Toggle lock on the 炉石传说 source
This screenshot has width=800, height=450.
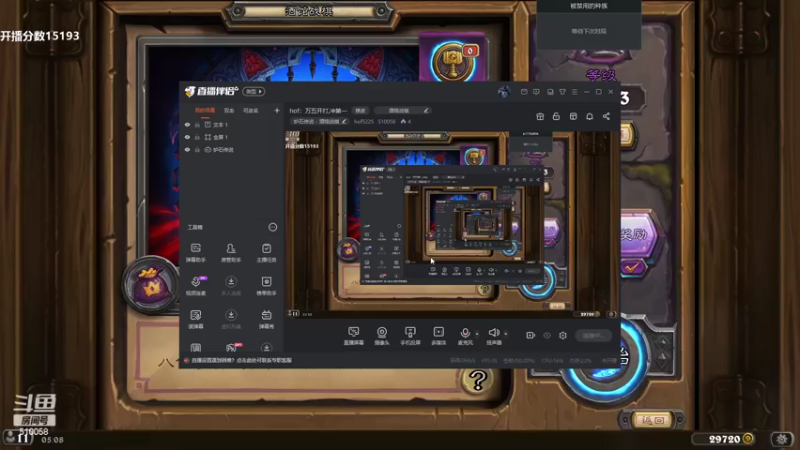point(197,149)
